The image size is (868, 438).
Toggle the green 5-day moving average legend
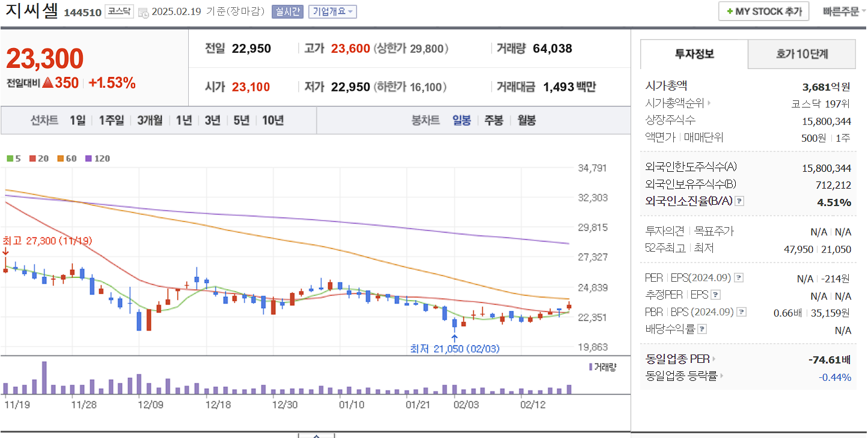tap(9, 158)
